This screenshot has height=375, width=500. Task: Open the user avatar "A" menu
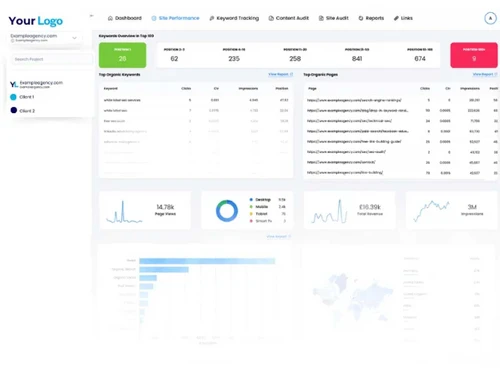pos(490,18)
